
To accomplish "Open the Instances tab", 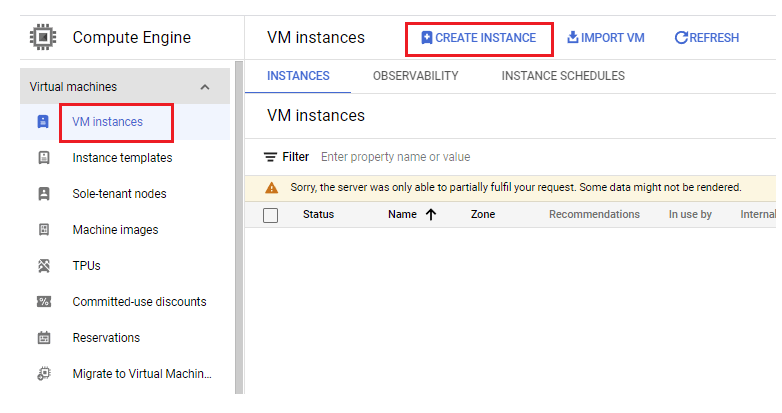I will click(x=298, y=76).
